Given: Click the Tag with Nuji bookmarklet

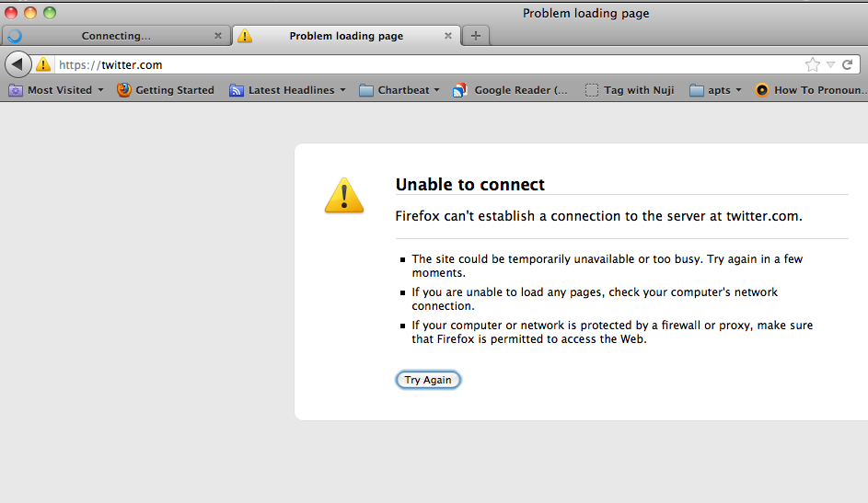Looking at the screenshot, I should 630,90.
